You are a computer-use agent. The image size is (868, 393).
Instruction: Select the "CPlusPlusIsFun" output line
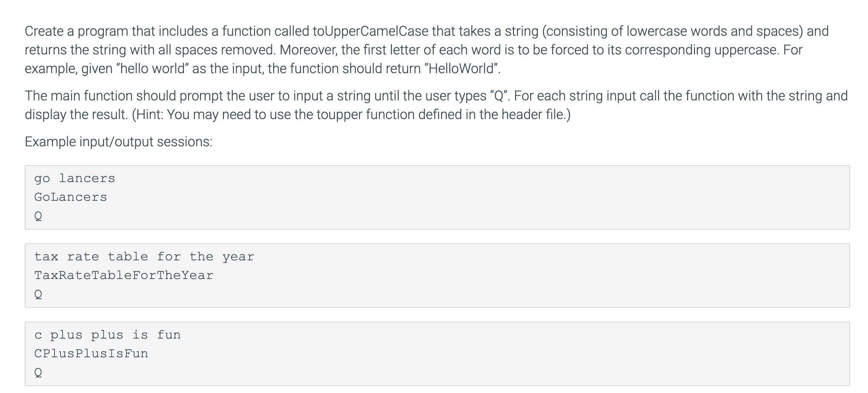91,353
